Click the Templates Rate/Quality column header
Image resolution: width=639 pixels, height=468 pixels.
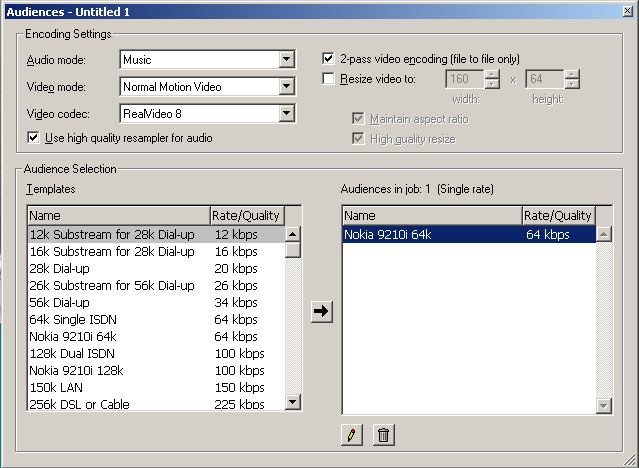click(246, 215)
